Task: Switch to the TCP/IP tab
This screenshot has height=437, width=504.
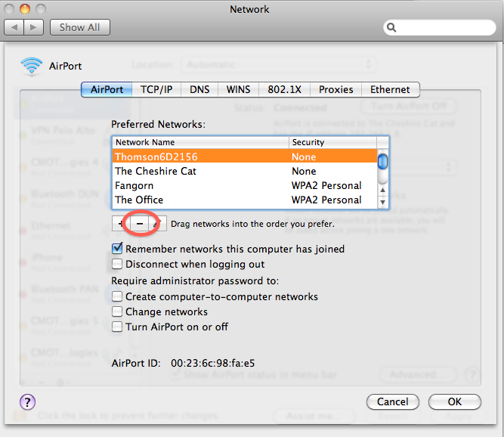Action: [x=156, y=89]
